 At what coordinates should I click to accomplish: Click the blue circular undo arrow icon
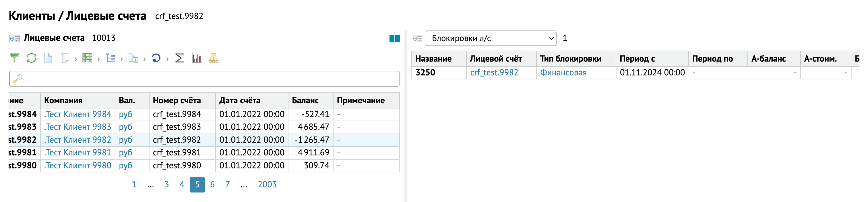(156, 58)
